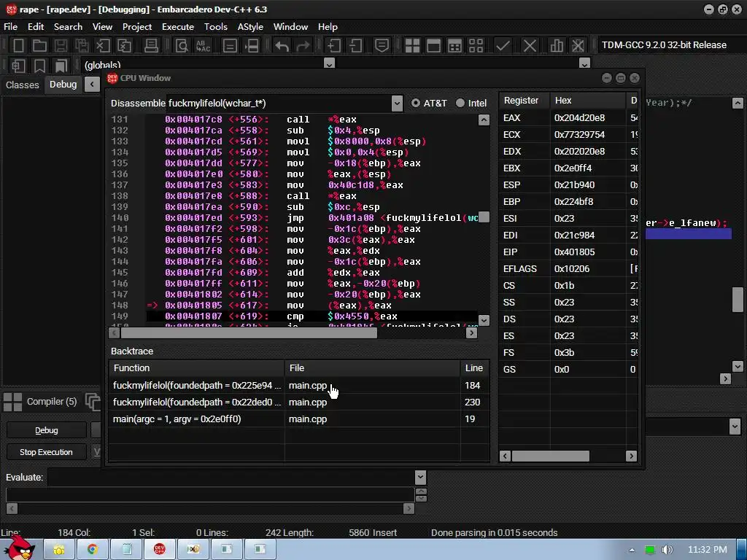Switch to the Classes tab
Image resolution: width=747 pixels, height=560 pixels.
pyautogui.click(x=23, y=85)
